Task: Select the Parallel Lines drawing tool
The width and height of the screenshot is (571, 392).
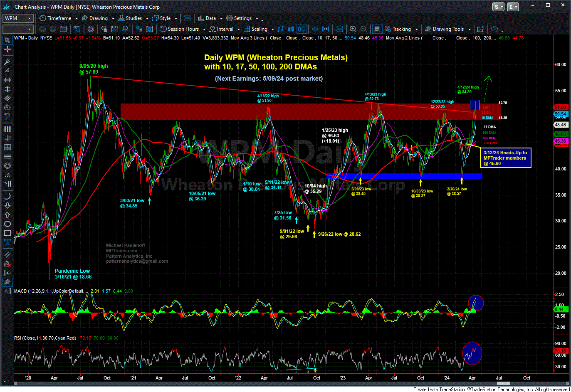Action: click(x=7, y=98)
